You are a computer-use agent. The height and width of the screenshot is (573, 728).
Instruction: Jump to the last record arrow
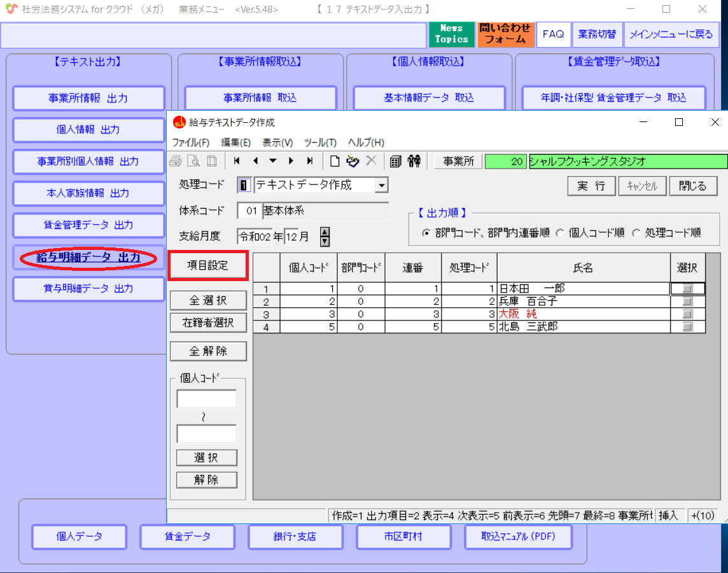[x=310, y=161]
